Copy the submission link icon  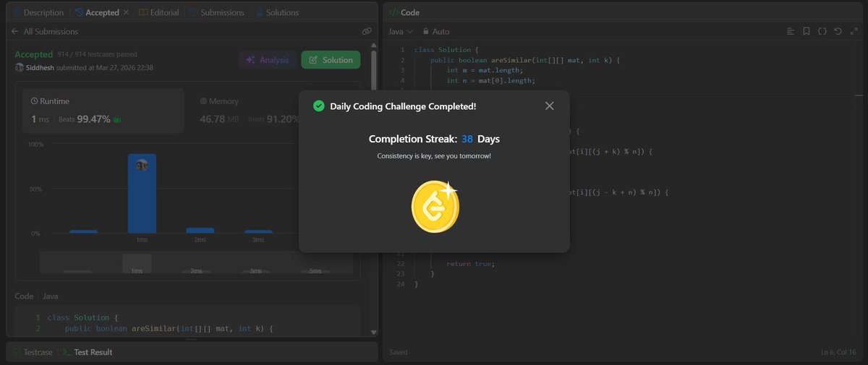367,32
